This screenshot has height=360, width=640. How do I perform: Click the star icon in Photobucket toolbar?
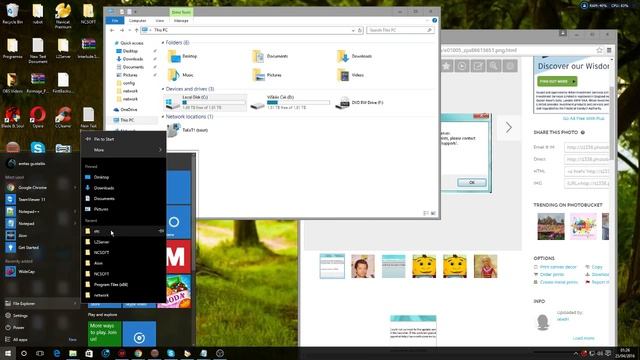[x=446, y=66]
